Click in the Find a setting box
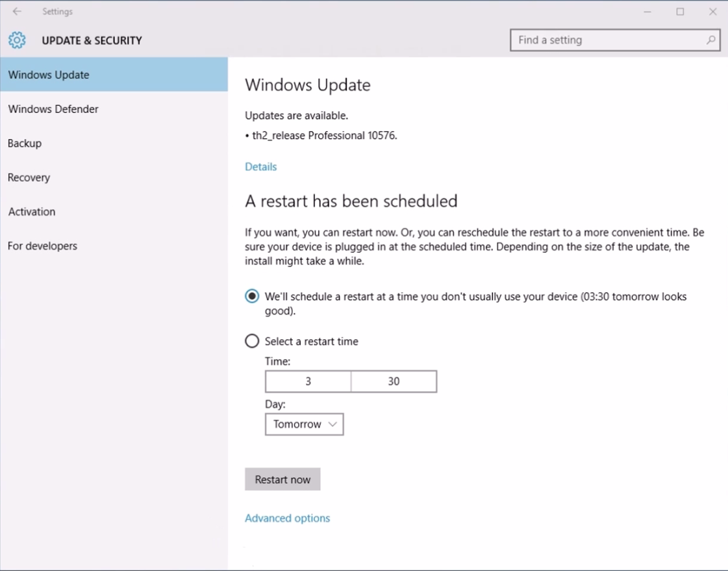728x571 pixels. click(615, 40)
